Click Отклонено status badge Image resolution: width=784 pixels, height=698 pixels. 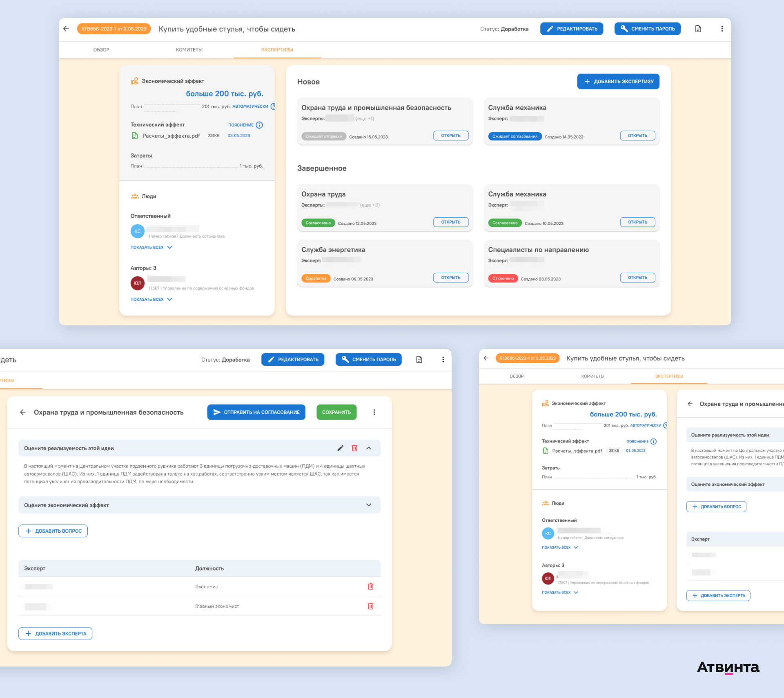pos(503,278)
